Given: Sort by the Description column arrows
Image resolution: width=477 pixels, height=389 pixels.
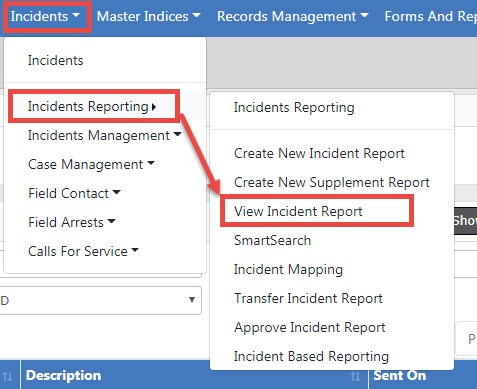Looking at the screenshot, I should pyautogui.click(x=355, y=376).
